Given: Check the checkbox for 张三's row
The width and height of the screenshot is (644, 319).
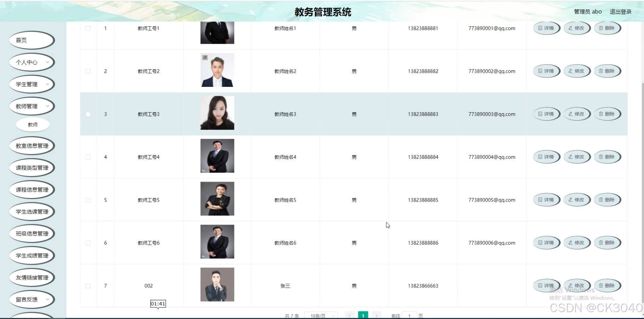Looking at the screenshot, I should pyautogui.click(x=88, y=285).
